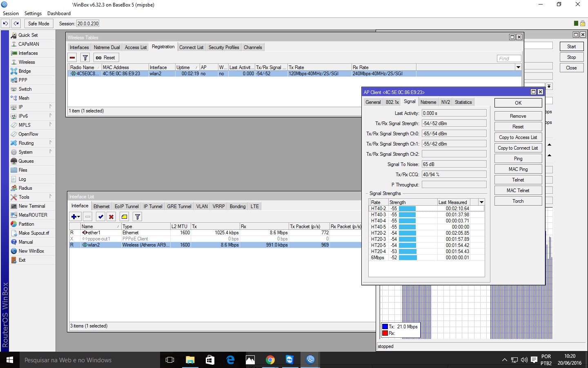588x368 pixels.
Task: Click the Copy to Access List button
Action: coord(518,137)
